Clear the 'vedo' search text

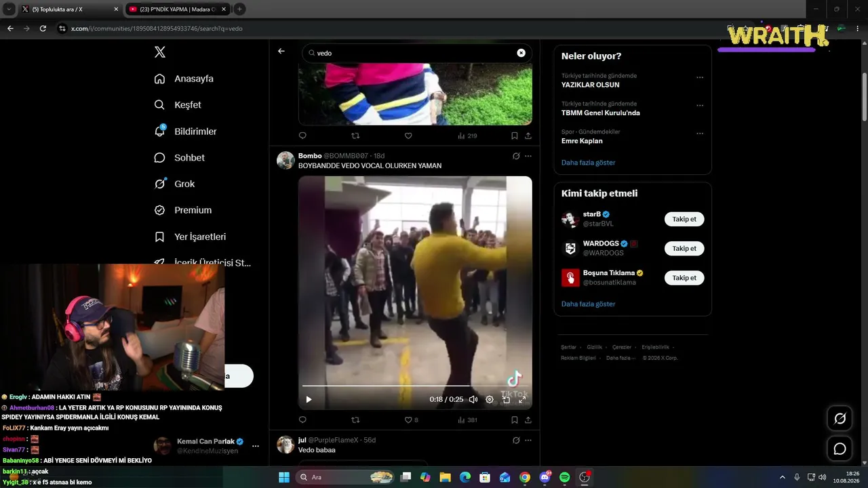[521, 53]
